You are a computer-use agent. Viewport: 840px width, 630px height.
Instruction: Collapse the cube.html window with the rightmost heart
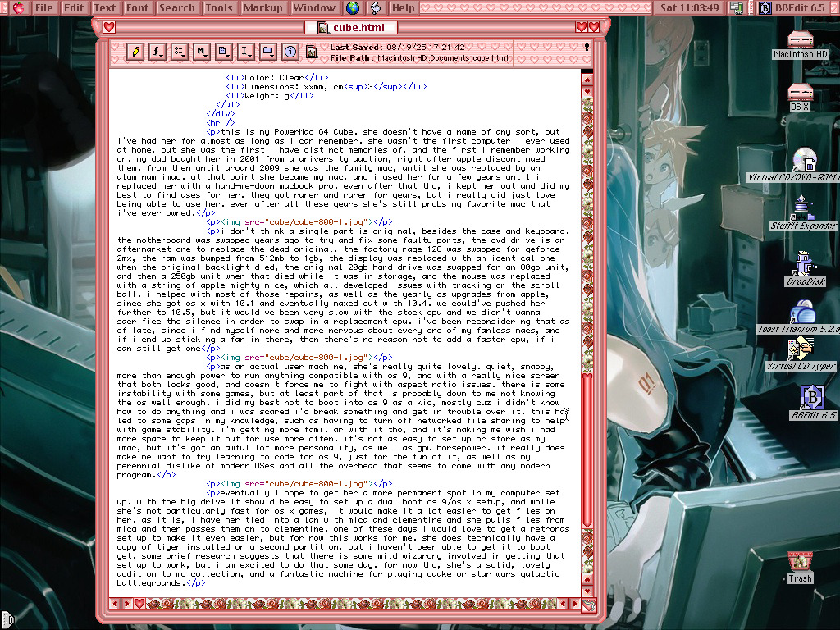(594, 27)
